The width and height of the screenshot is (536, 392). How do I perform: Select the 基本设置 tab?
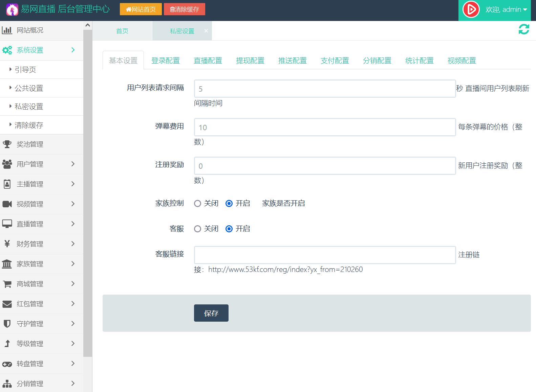123,61
